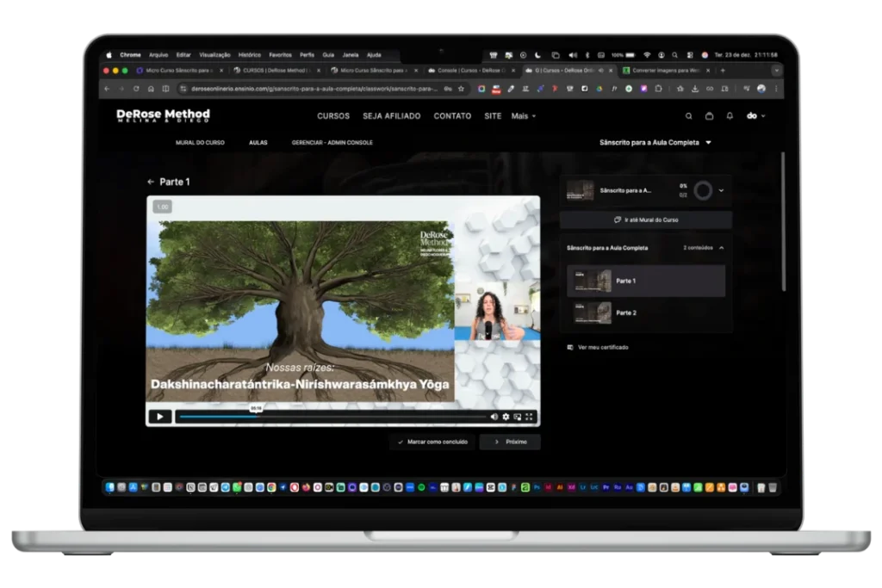
Task: Mark lesson as done with Marcar como concluído
Action: (x=432, y=442)
